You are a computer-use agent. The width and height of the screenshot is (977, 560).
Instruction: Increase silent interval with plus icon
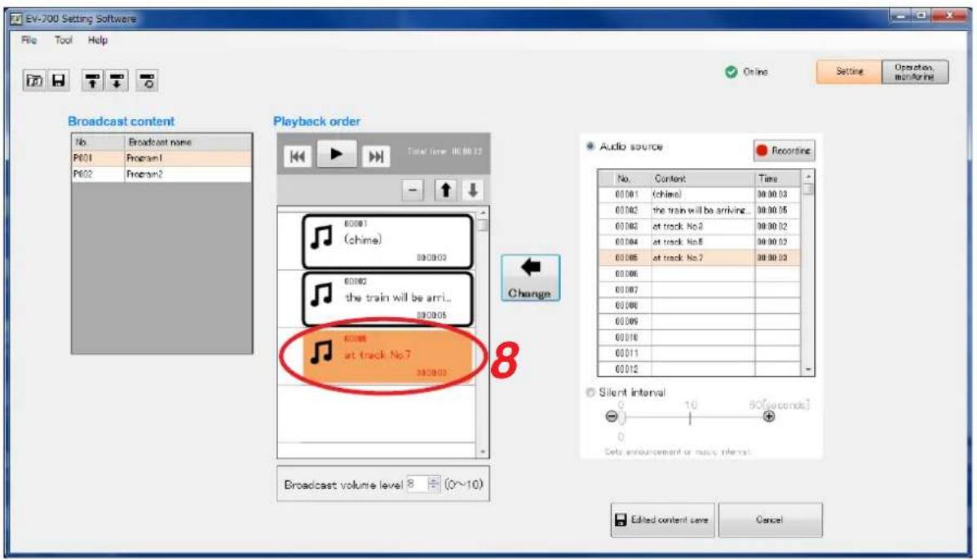[x=769, y=417]
